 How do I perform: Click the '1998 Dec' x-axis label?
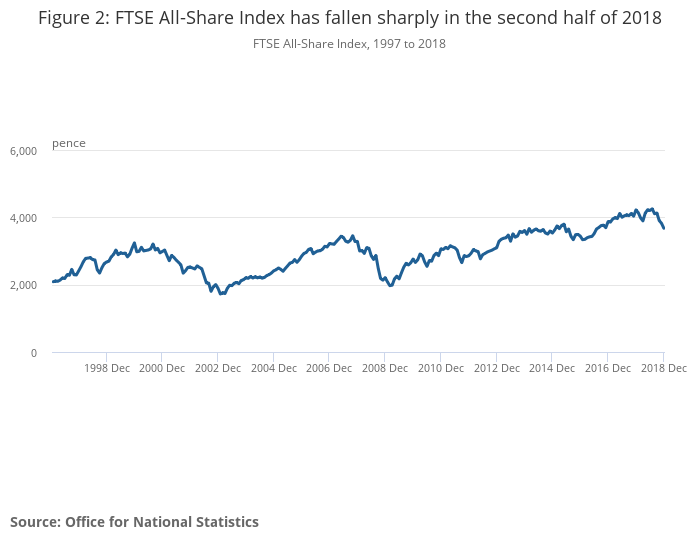tap(107, 368)
